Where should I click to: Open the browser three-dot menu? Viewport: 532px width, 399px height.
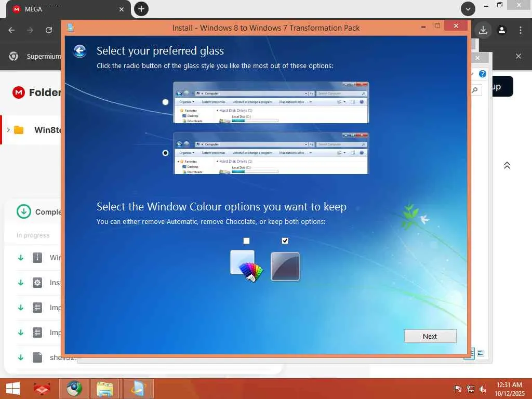(521, 30)
